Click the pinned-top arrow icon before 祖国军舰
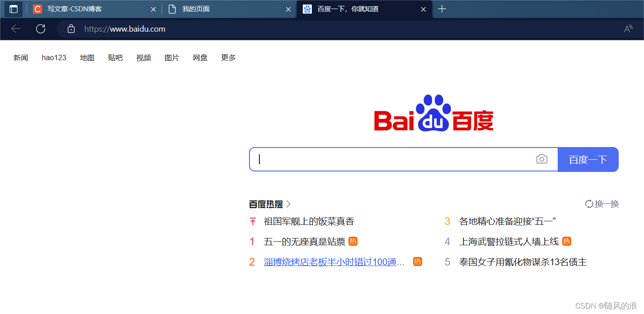The width and height of the screenshot is (644, 314). click(253, 221)
